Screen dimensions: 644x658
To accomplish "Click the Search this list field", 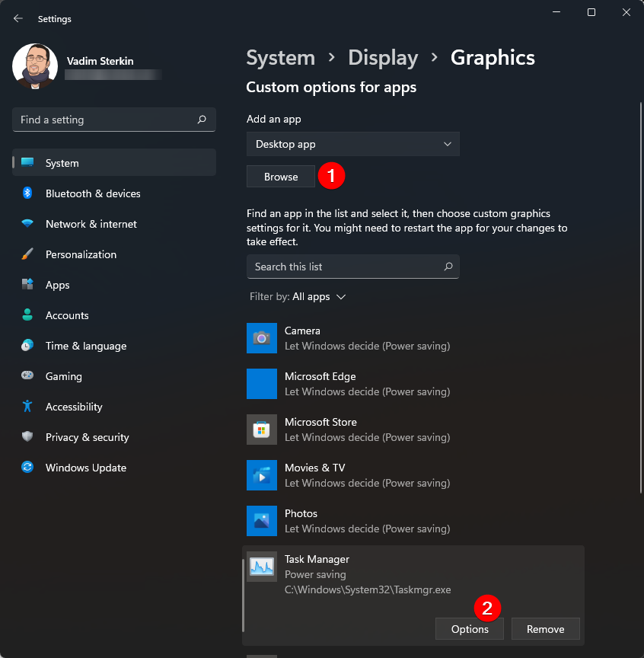I will (353, 267).
